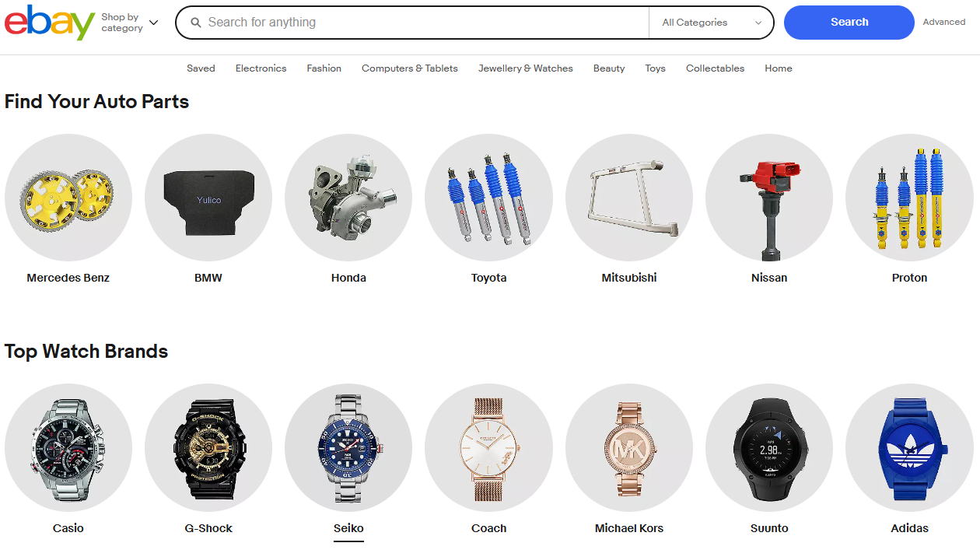Click the Shop by category chevron arrow

coord(153,23)
